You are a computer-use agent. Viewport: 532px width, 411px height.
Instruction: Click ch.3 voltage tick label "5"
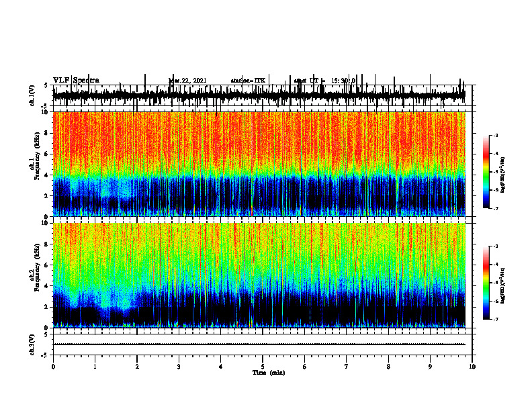tap(47, 334)
